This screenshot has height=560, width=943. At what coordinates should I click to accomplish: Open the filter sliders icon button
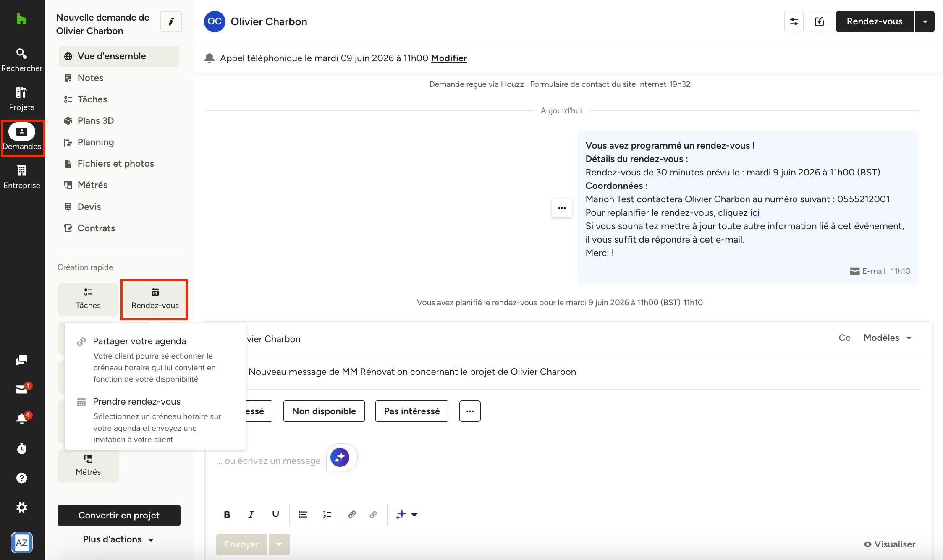pos(794,21)
